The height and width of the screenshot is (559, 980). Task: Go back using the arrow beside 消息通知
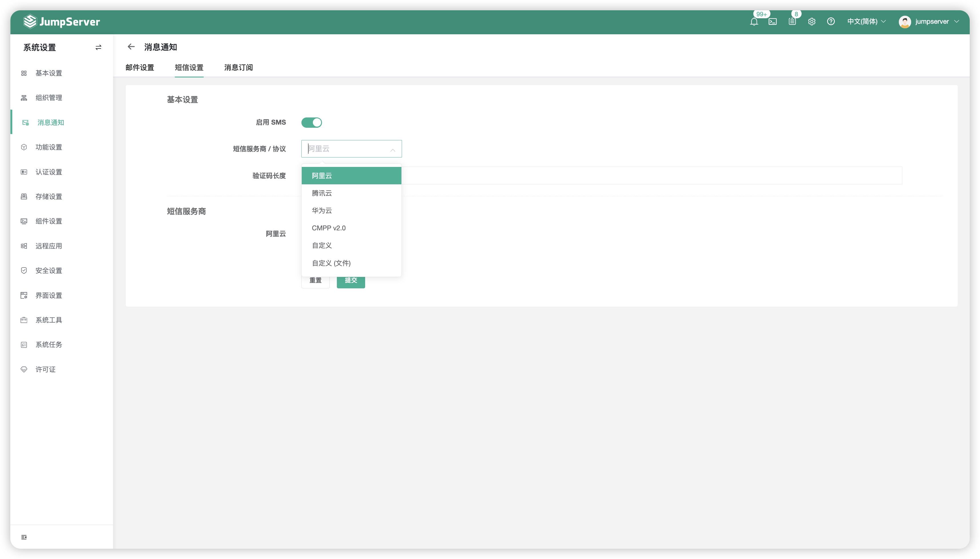131,47
